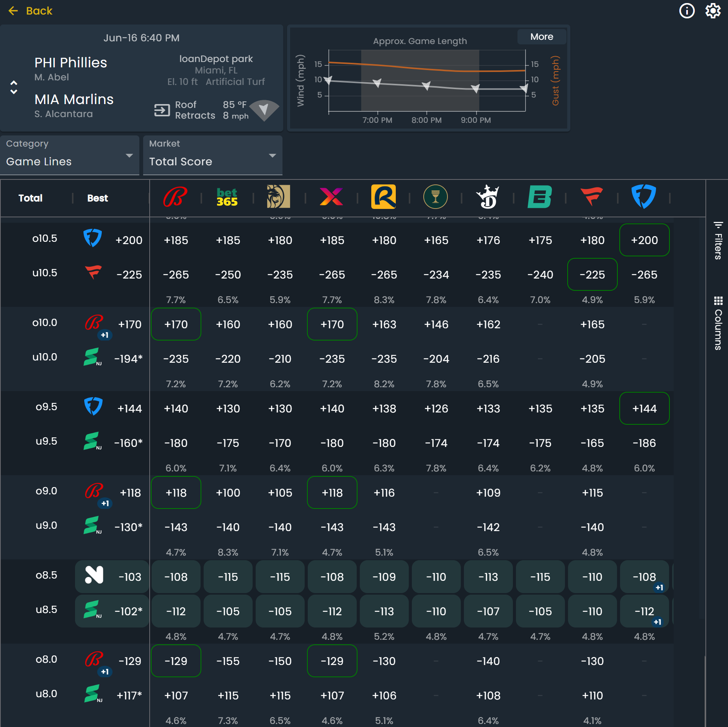Viewport: 728px width, 727px height.
Task: Click -115 bet365 odds in o8.5 row
Action: click(228, 577)
